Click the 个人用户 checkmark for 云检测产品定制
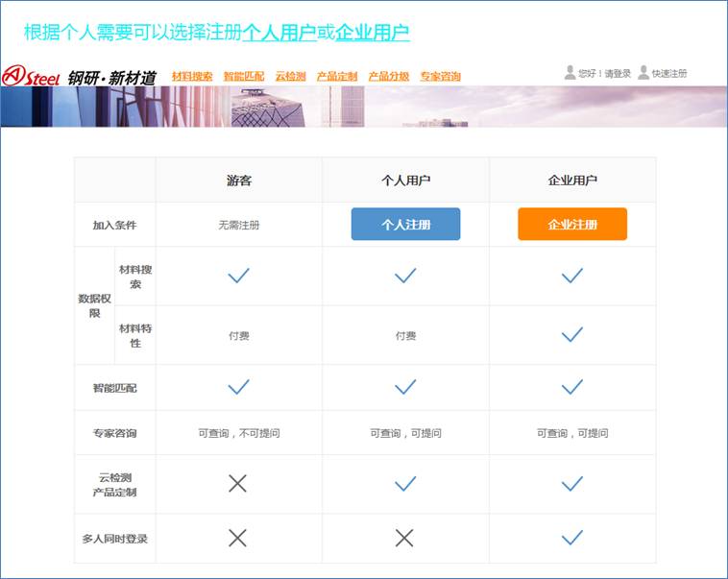728x579 pixels. click(x=405, y=484)
